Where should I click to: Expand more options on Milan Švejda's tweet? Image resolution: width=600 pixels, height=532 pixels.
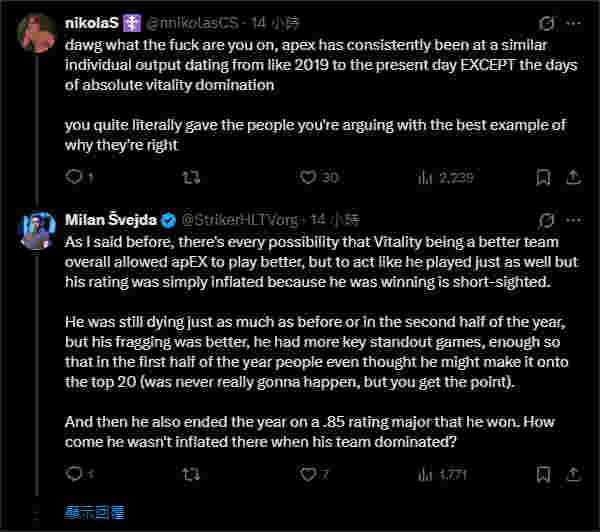[x=573, y=219]
